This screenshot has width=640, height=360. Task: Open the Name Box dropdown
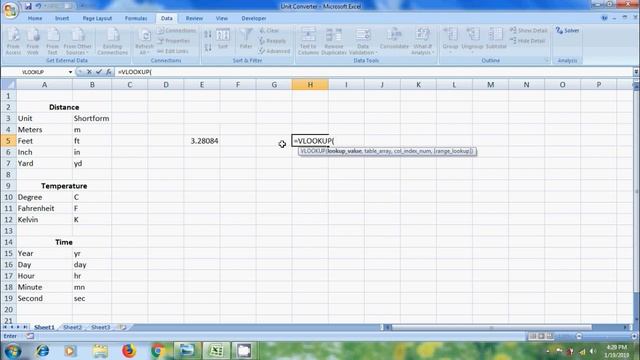click(x=70, y=72)
